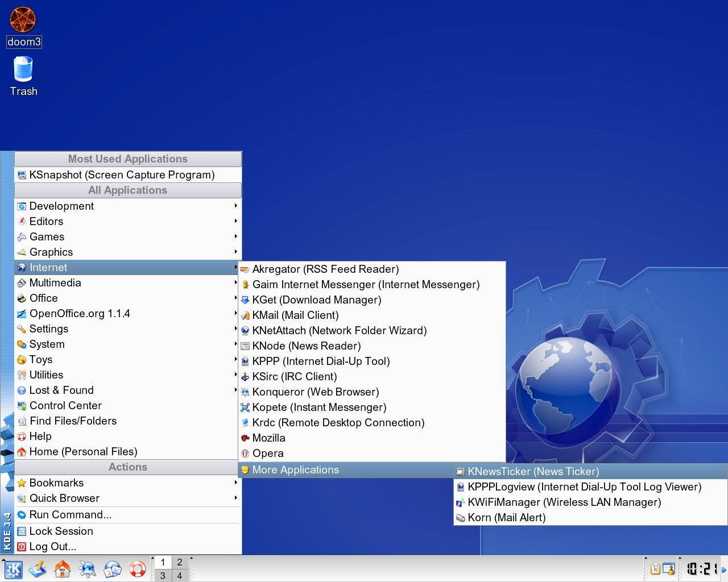Switch to virtual desktop 3 in pager

click(163, 575)
